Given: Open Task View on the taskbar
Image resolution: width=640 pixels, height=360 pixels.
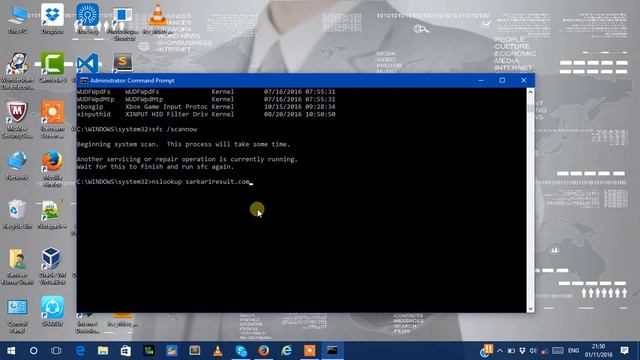Looking at the screenshot, I should tap(56, 351).
